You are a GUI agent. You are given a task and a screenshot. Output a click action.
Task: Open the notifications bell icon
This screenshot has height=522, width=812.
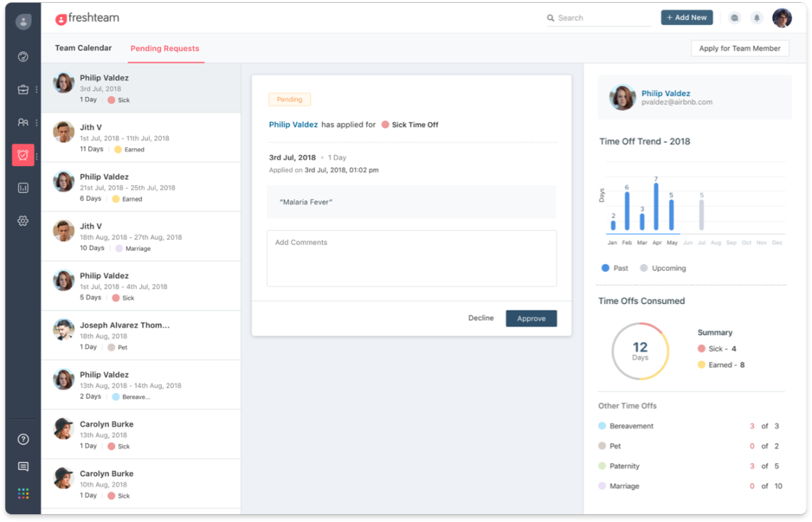click(756, 18)
